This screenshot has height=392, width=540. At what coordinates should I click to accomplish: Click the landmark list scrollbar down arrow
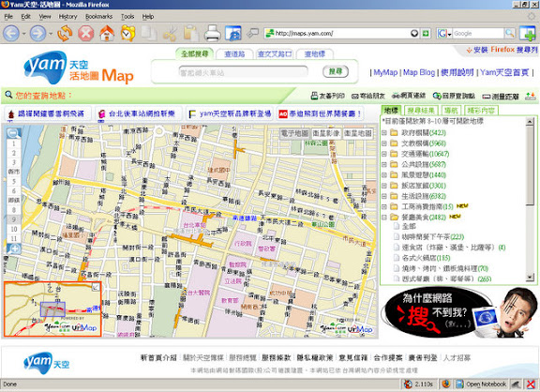pyautogui.click(x=530, y=277)
